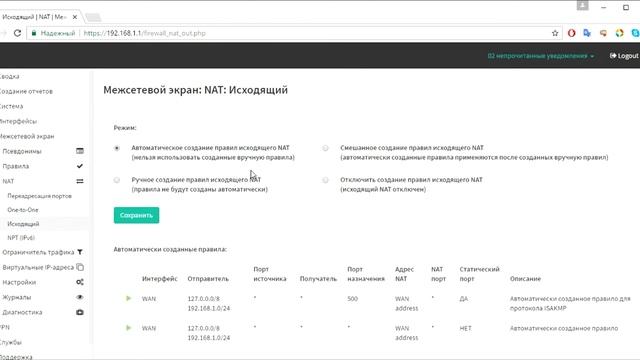The height and width of the screenshot is (360, 640).
Task: Select hybrid (Смешанное) outbound NAT rule generation
Action: coord(325,148)
